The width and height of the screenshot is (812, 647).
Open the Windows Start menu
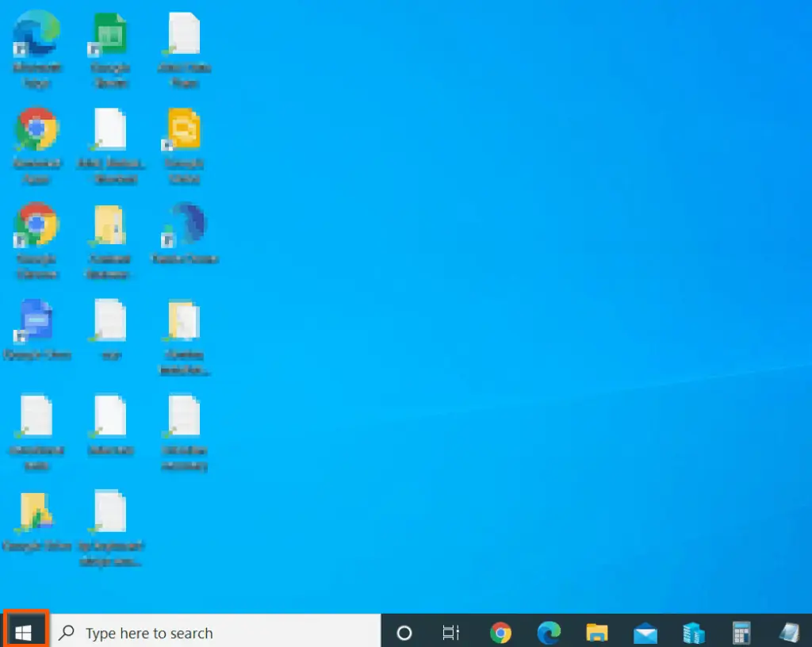click(24, 632)
